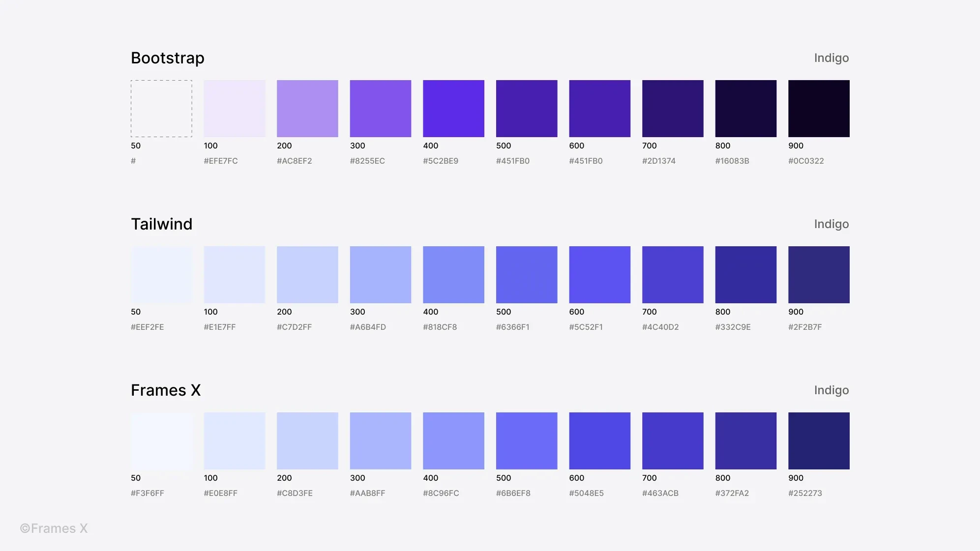Select the hex value #C7D2FF

pyautogui.click(x=295, y=327)
